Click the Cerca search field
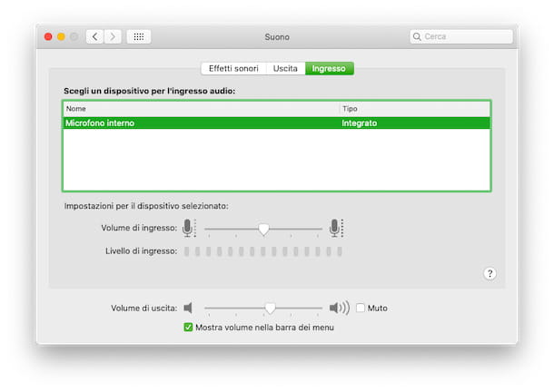Viewport: 554px width, 392px height. pyautogui.click(x=461, y=36)
